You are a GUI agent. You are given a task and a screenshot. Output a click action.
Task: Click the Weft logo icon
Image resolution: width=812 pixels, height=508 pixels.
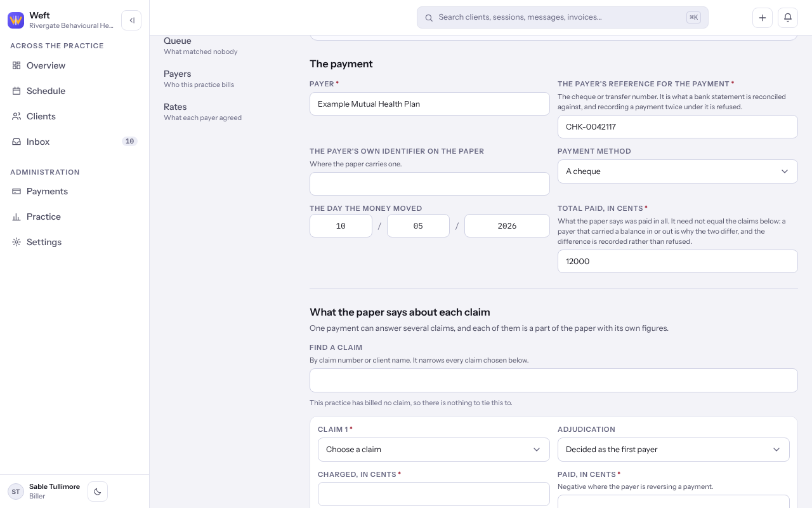coord(16,20)
